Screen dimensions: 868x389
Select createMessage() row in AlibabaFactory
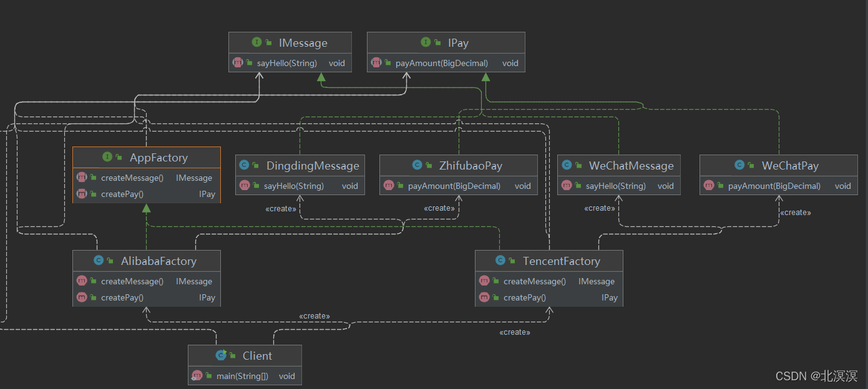click(x=147, y=281)
